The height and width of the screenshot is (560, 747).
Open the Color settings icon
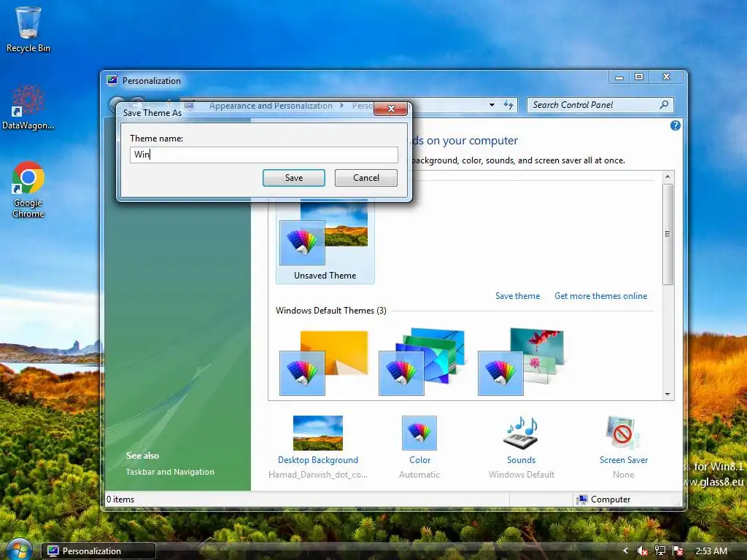419,433
